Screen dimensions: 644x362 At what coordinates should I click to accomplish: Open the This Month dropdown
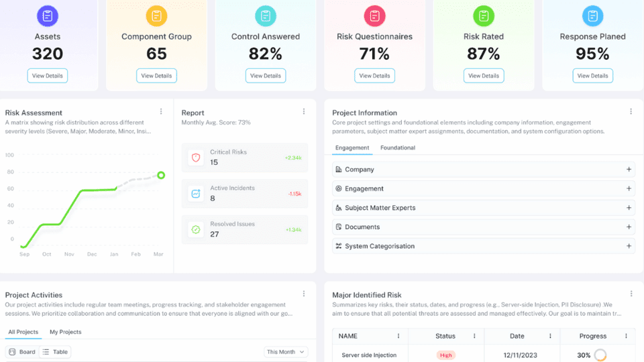286,352
